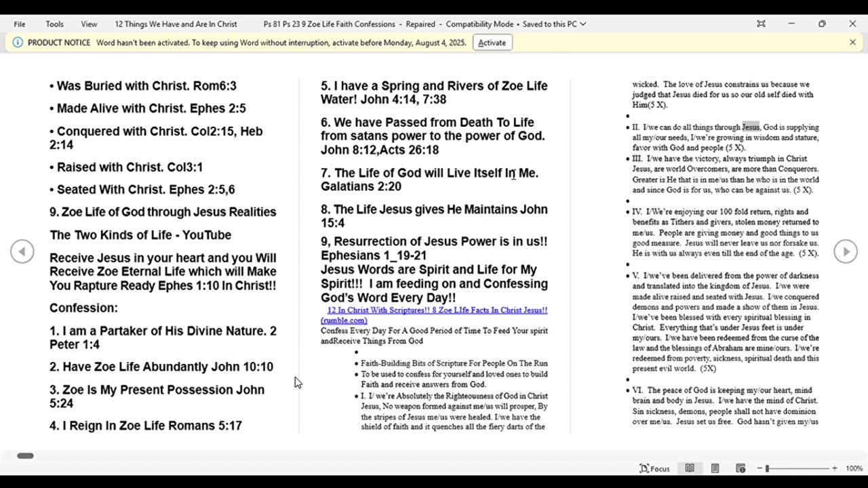Click the horizontal scrollbar thumb
The height and width of the screenshot is (488, 868).
point(25,455)
